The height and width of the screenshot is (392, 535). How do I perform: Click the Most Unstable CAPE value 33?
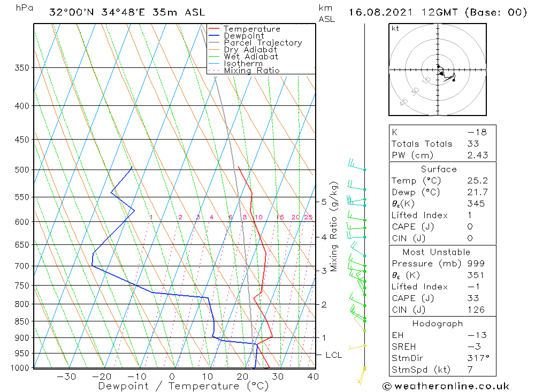[x=473, y=298]
